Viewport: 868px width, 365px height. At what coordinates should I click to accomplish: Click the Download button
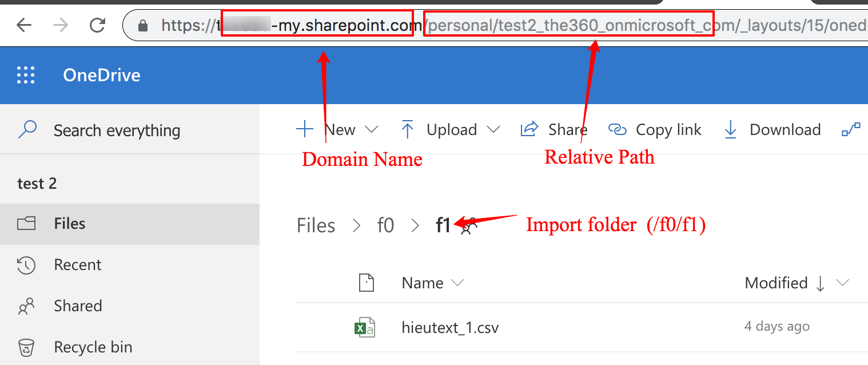[x=773, y=130]
